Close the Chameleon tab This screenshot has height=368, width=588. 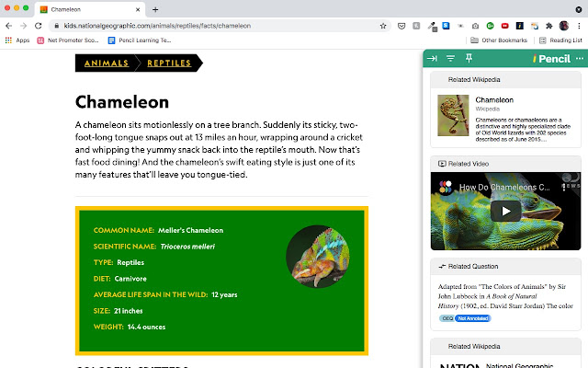(138, 9)
